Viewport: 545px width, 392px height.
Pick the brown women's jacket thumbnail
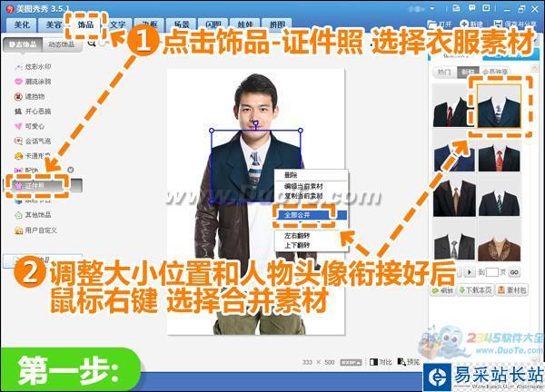(x=499, y=240)
